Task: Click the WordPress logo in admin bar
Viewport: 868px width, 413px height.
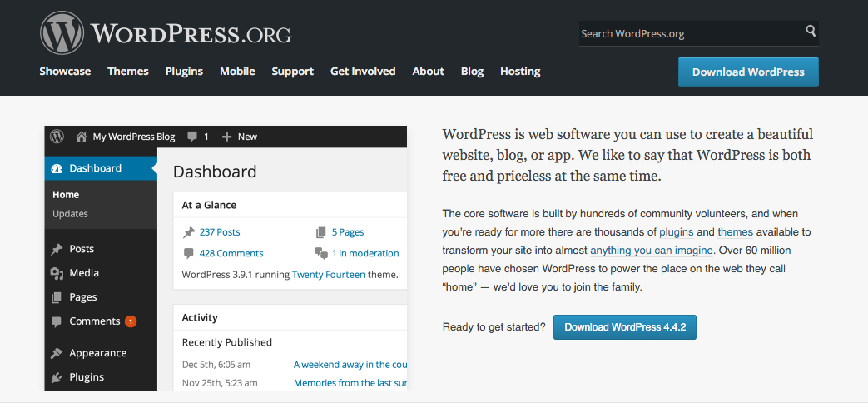Action: 57,137
